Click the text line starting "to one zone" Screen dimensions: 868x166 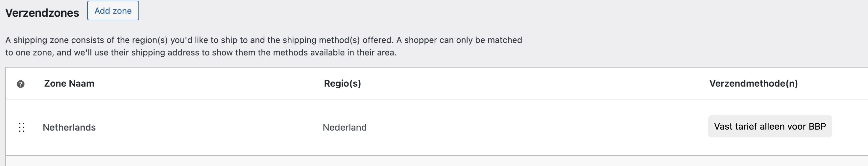[201, 52]
